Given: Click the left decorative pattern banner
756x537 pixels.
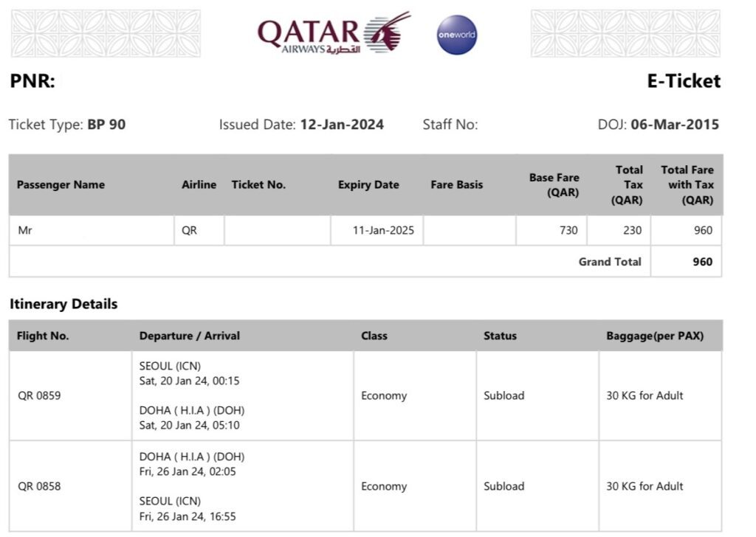Looking at the screenshot, I should coord(106,33).
